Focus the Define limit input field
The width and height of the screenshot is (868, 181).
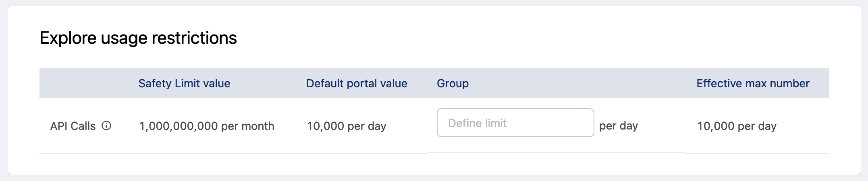pyautogui.click(x=515, y=123)
